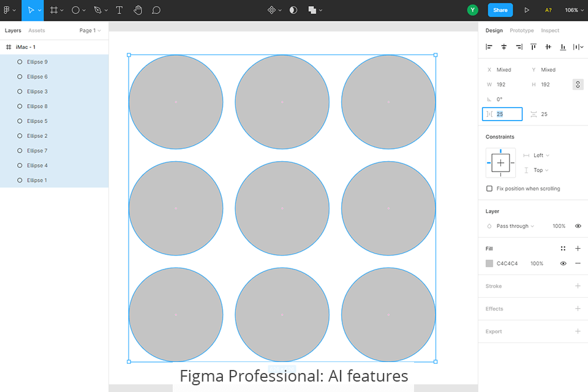Viewport: 588px width, 392px height.
Task: Select the Ellipse 9 layer
Action: click(55, 62)
